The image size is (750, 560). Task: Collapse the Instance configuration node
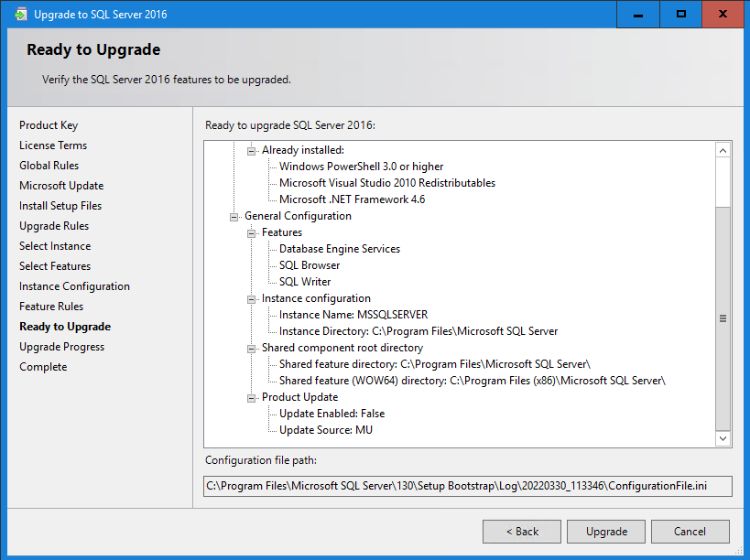[x=251, y=299]
